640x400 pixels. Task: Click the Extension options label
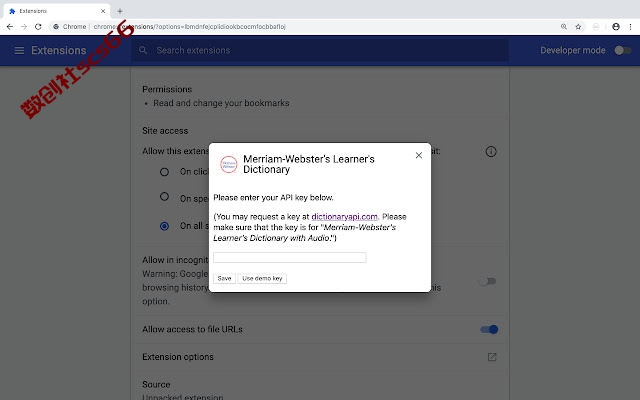tap(178, 357)
